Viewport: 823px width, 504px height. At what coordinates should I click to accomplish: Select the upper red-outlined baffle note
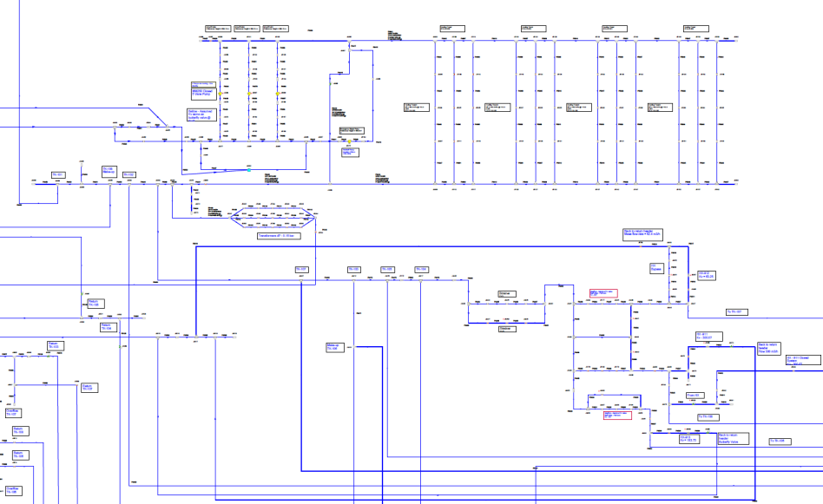[x=603, y=293]
